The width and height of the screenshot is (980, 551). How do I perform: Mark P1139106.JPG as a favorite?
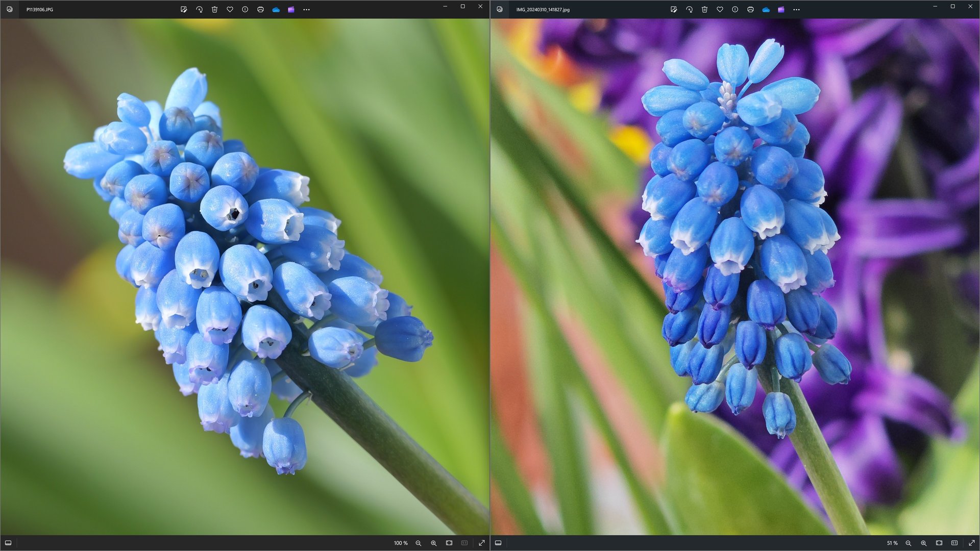tap(230, 9)
